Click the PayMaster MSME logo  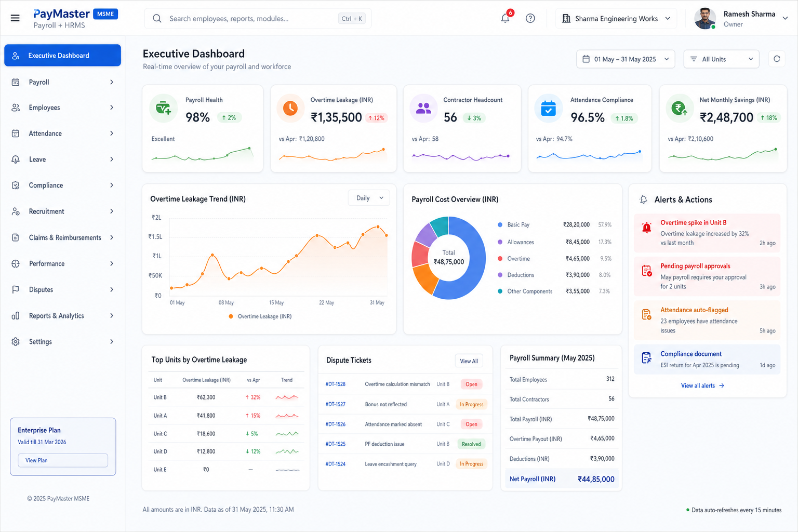75,19
